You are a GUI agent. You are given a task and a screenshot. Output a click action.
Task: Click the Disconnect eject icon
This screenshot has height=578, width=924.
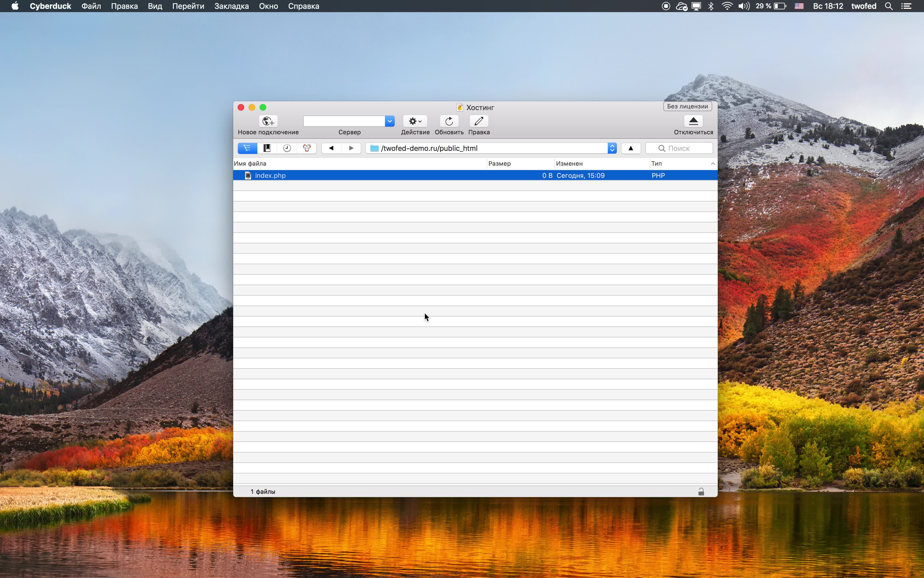tap(693, 121)
